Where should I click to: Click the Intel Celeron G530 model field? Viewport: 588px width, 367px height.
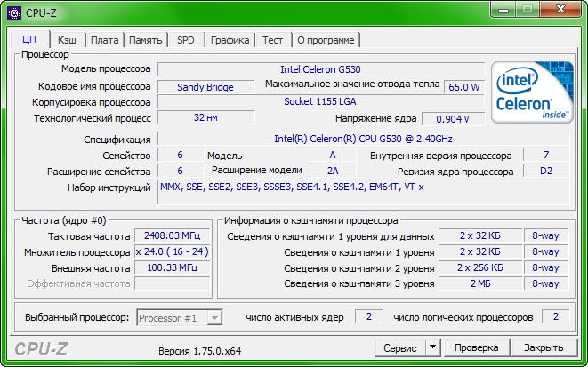pos(320,69)
